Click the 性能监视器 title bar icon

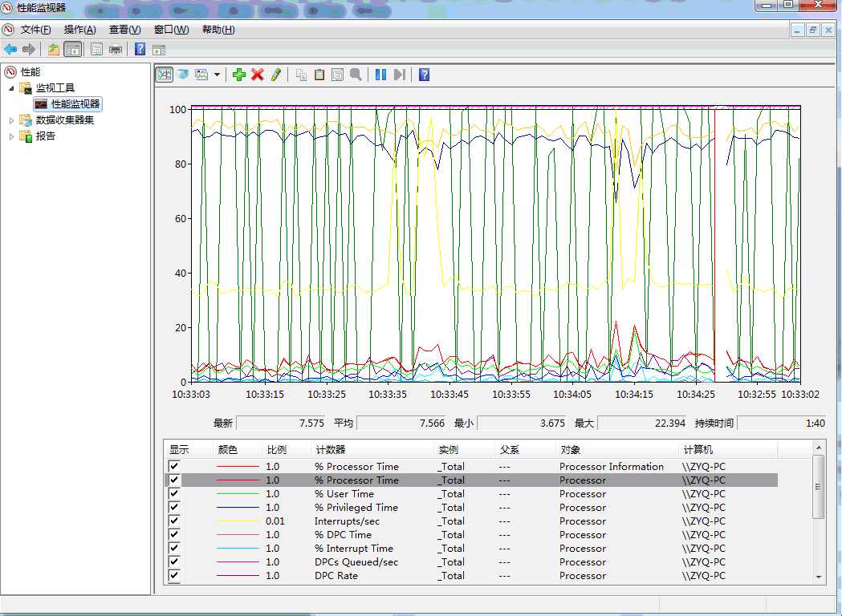(7, 7)
